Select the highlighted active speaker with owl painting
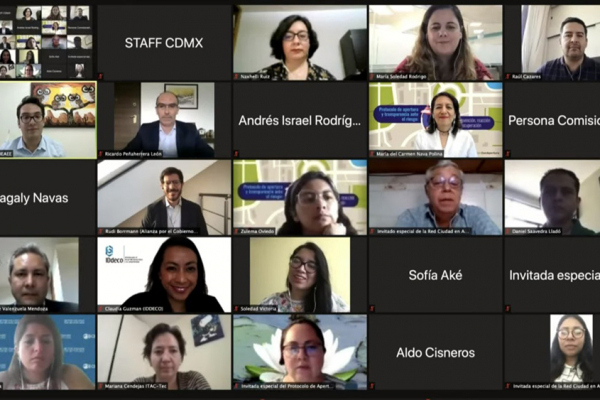Screen dimensions: 600x400 tap(48, 120)
